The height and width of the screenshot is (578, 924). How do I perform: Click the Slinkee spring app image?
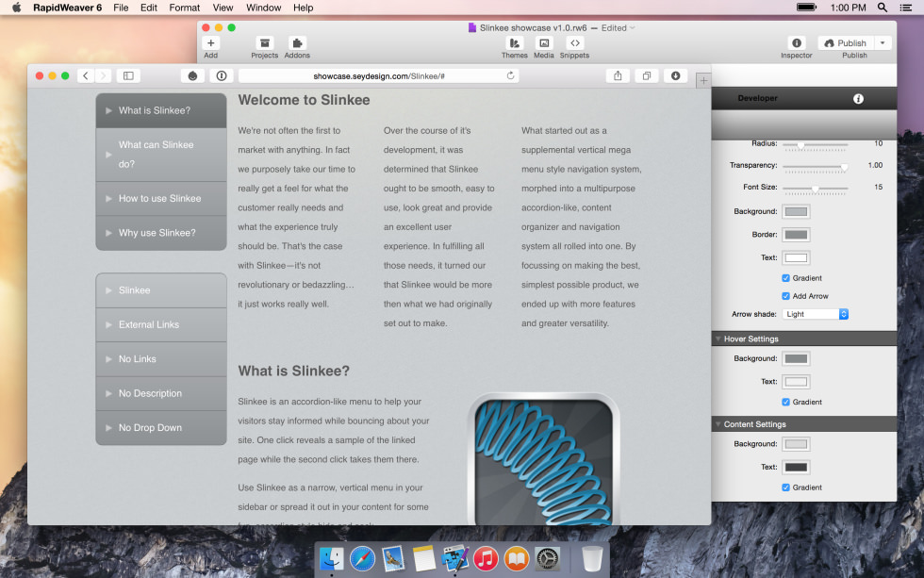[x=543, y=459]
